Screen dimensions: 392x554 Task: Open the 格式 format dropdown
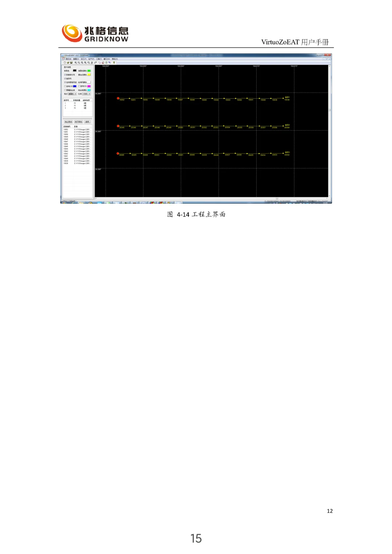click(72, 94)
